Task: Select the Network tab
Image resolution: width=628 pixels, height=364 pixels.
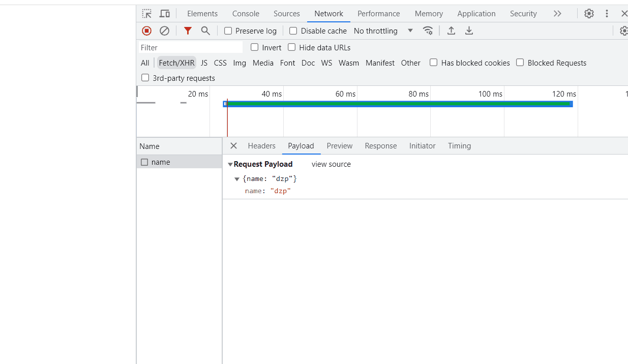Action: [328, 14]
